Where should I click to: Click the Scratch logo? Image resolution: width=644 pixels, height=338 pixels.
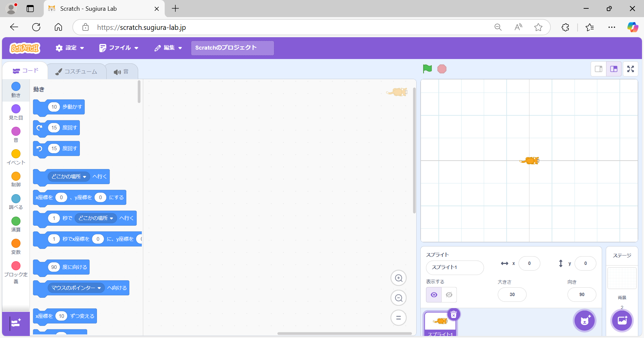click(25, 48)
